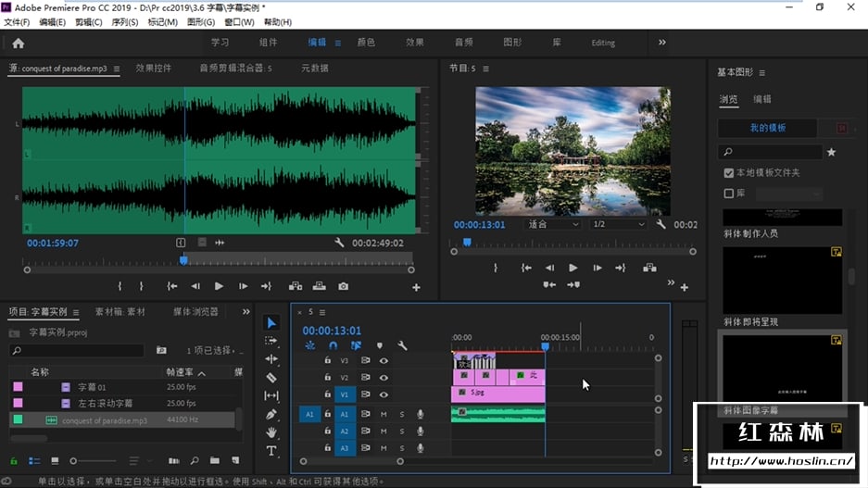Open source monitor button editor plus
The width and height of the screenshot is (868, 488).
click(416, 287)
